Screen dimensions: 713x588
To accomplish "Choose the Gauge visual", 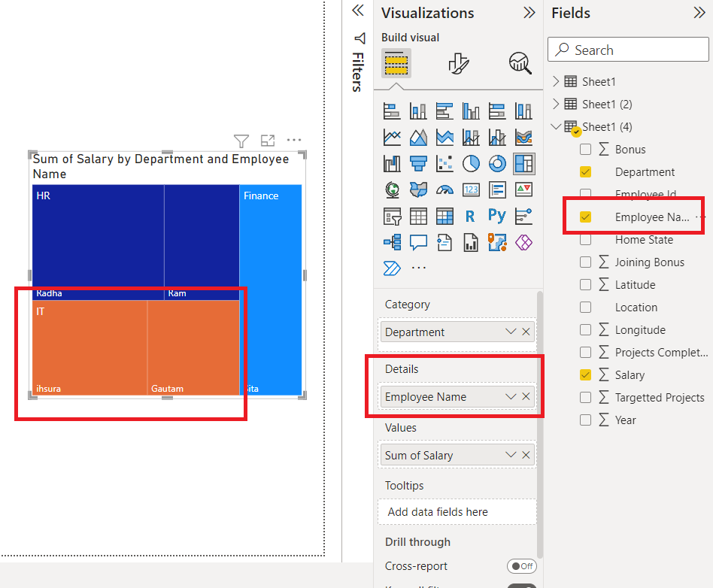I will pyautogui.click(x=444, y=189).
